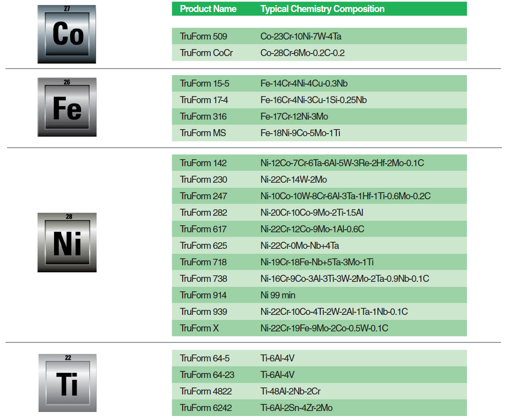The image size is (509, 420).
Task: Click the Cobalt (Co) element tile
Action: pyautogui.click(x=67, y=34)
